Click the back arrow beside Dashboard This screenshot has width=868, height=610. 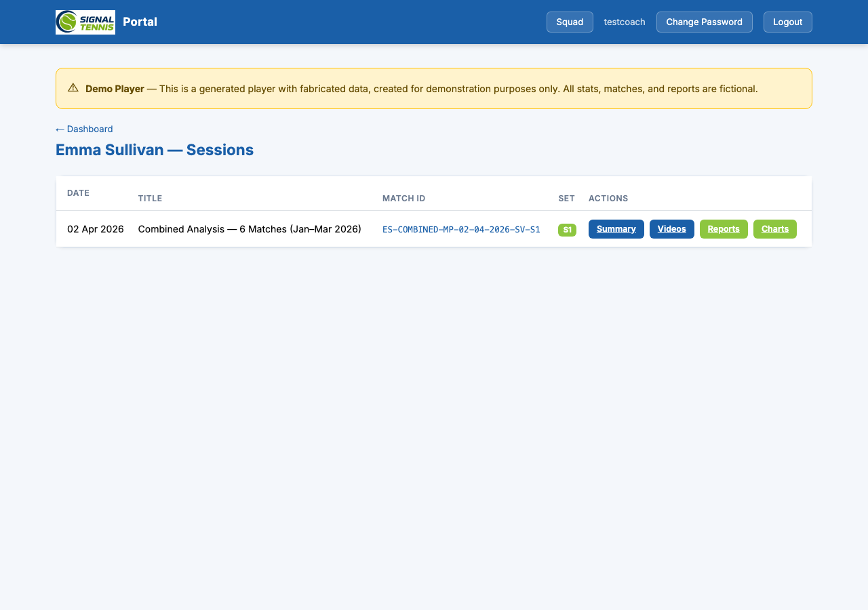(60, 129)
